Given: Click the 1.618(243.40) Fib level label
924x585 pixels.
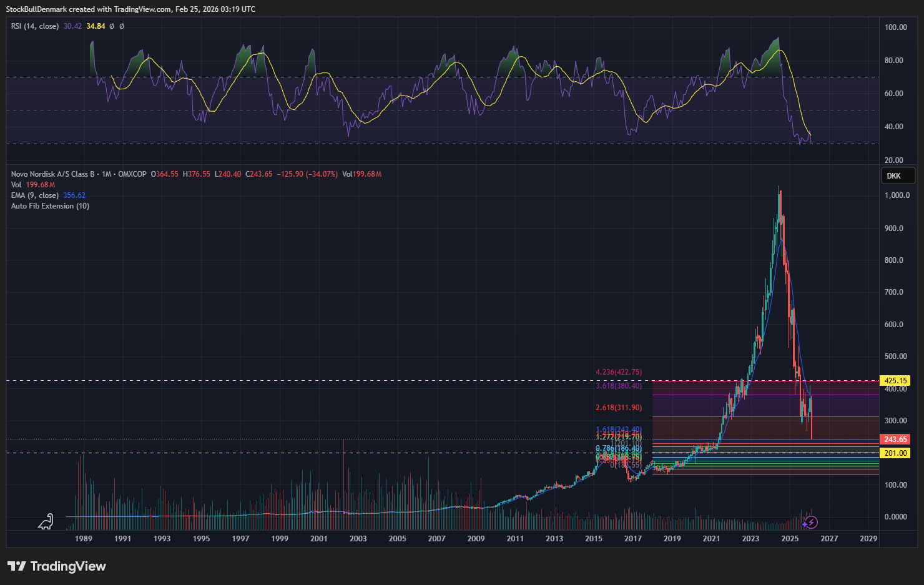Looking at the screenshot, I should pos(619,430).
